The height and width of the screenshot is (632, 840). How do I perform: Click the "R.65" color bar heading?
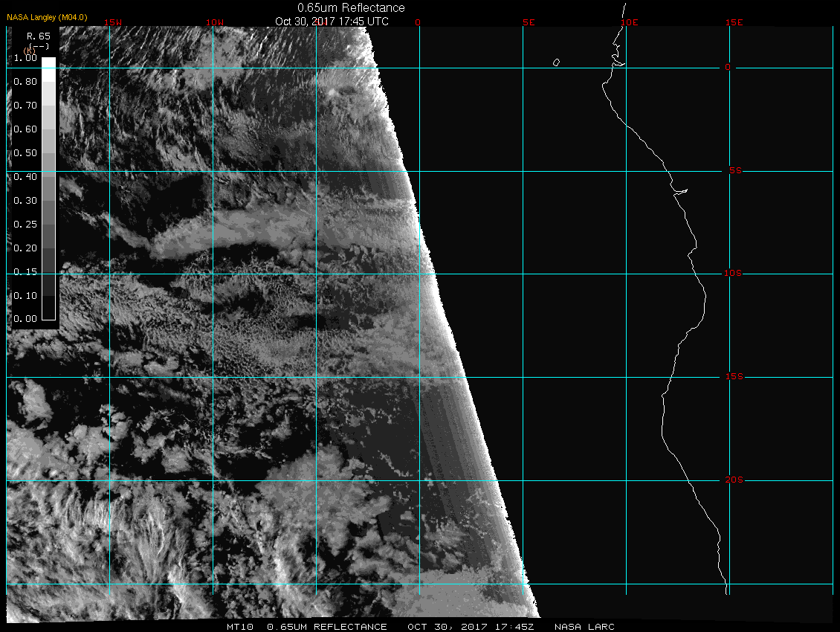point(39,36)
